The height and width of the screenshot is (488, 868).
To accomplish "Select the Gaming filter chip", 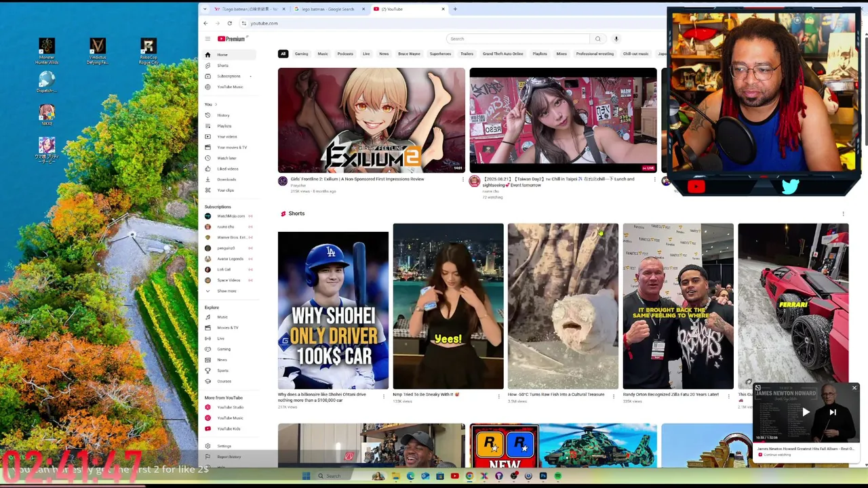I will [301, 54].
